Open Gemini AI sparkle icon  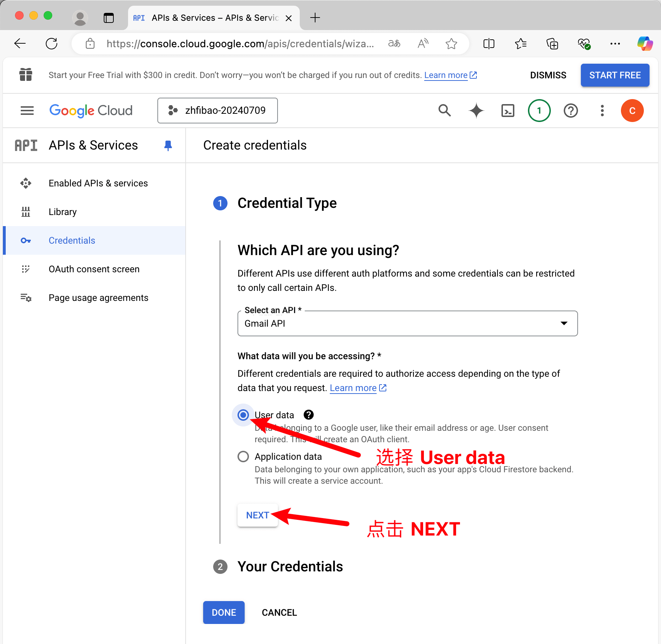click(476, 111)
